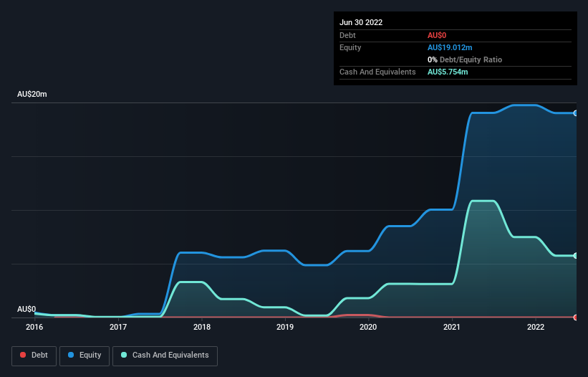Screen dimensions: 588x377
Task: Click the AU$20m y-axis label
Action: (x=32, y=94)
